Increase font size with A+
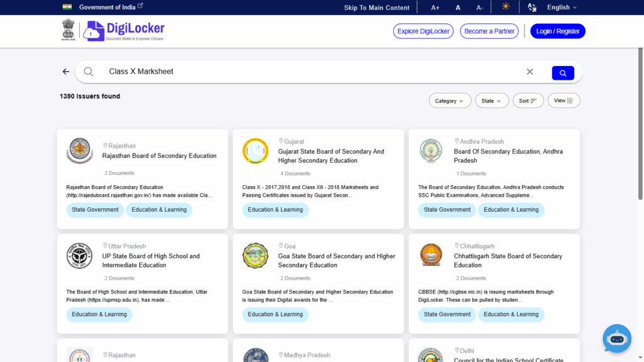644x362 pixels. coord(435,8)
